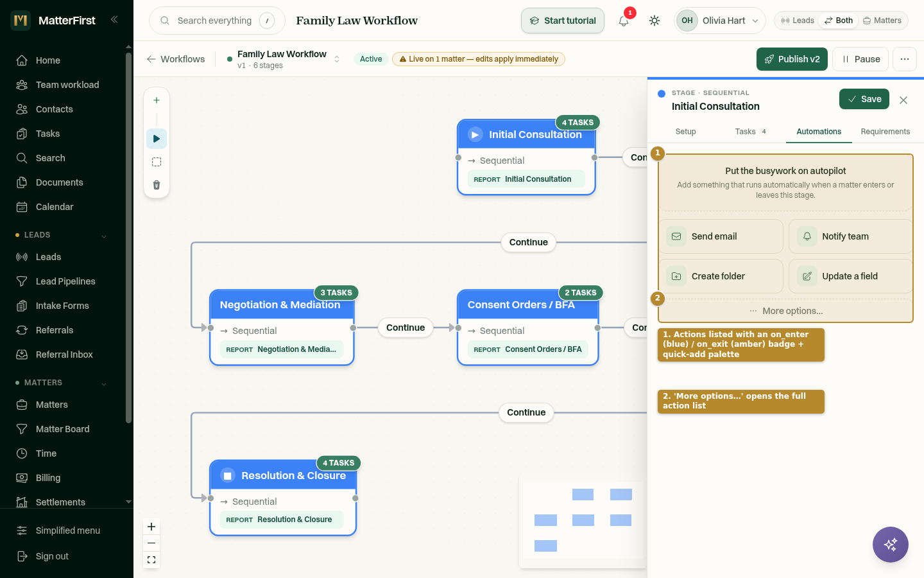Add Create folder automation

[721, 276]
